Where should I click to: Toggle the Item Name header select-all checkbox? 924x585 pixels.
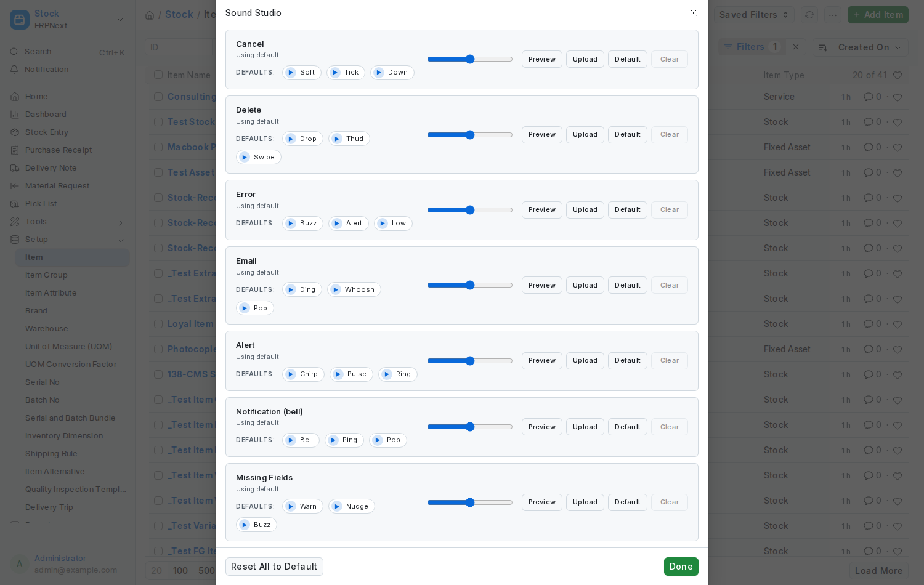[158, 75]
